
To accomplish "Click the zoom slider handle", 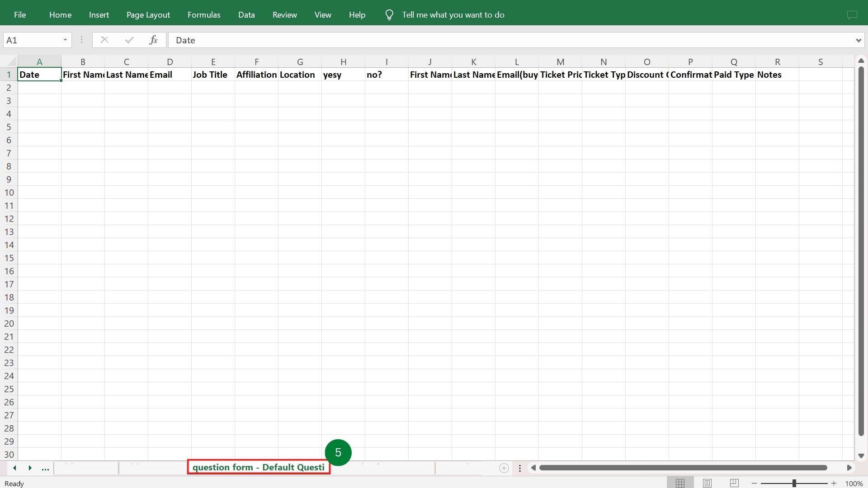I will coord(794,483).
